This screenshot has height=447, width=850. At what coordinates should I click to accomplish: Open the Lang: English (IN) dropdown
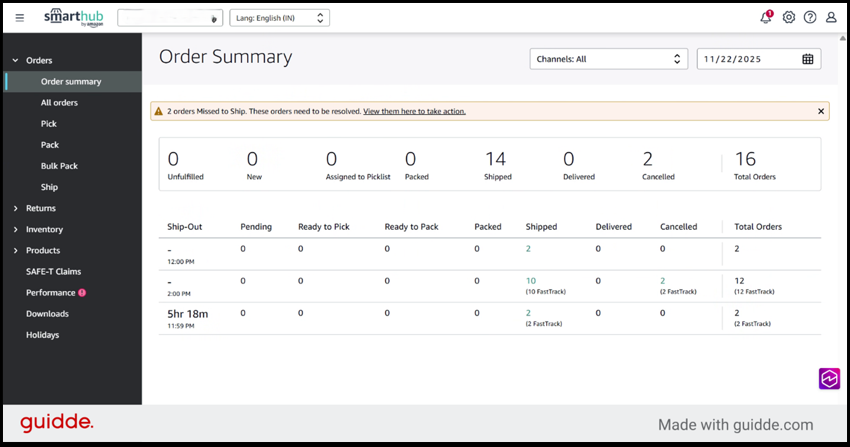(279, 18)
